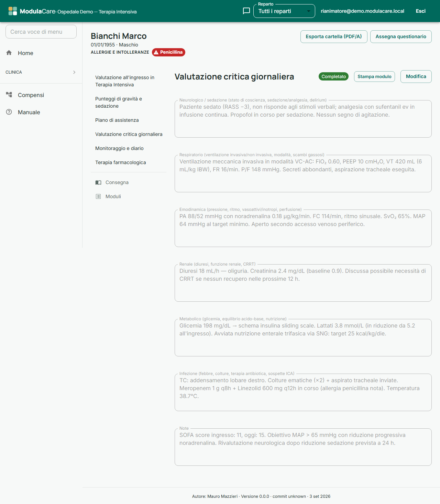Click the Manuale help question icon
This screenshot has width=440, height=504.
coord(9,112)
